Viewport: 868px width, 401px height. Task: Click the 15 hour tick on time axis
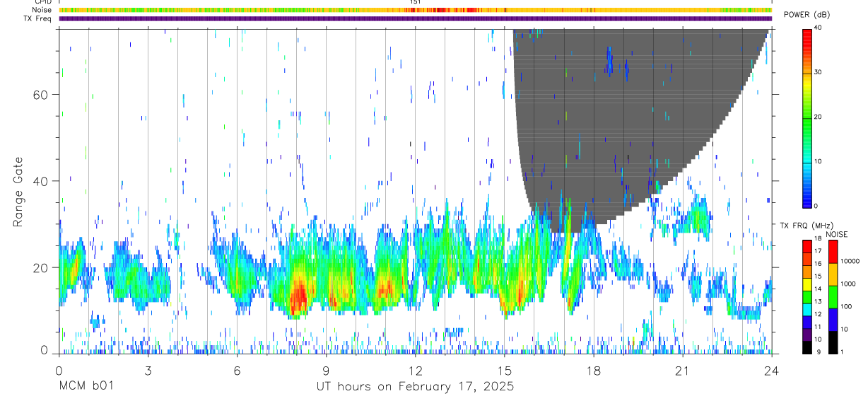click(504, 370)
